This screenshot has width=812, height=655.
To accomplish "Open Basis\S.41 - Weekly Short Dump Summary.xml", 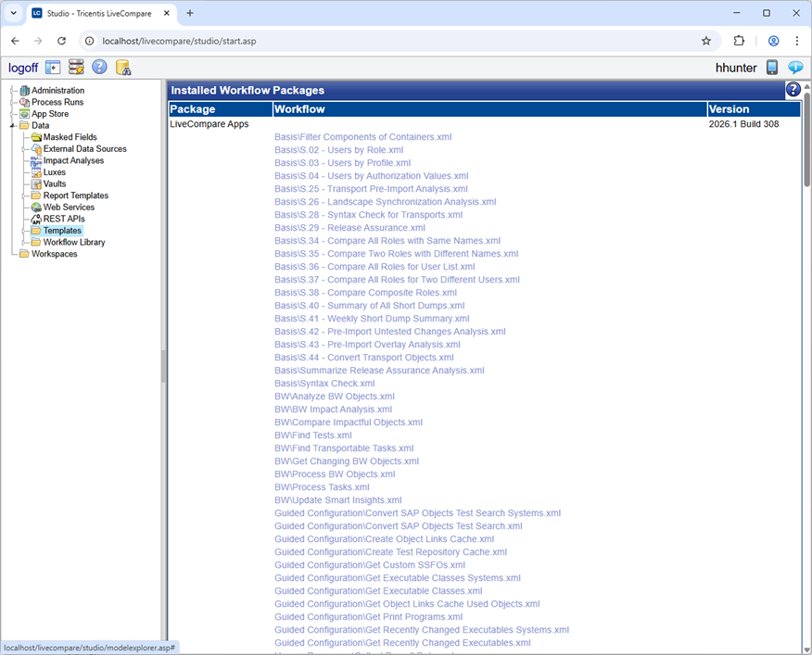I will click(x=372, y=319).
